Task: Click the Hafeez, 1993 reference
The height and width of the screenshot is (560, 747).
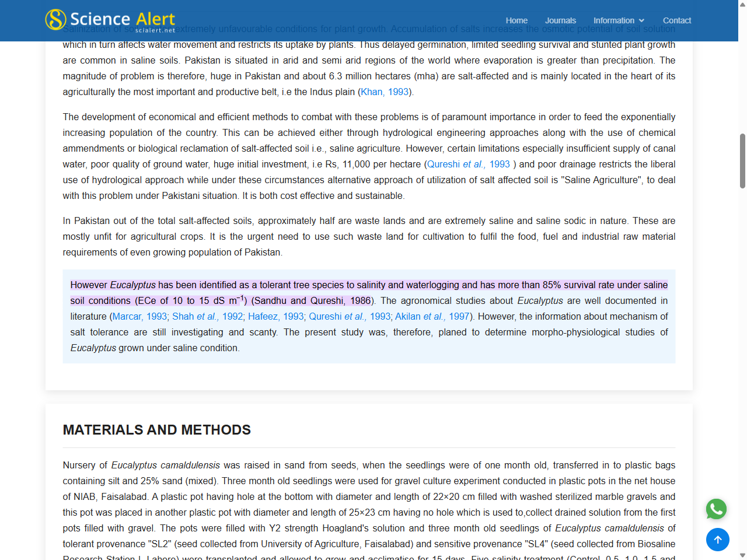Action: [275, 316]
